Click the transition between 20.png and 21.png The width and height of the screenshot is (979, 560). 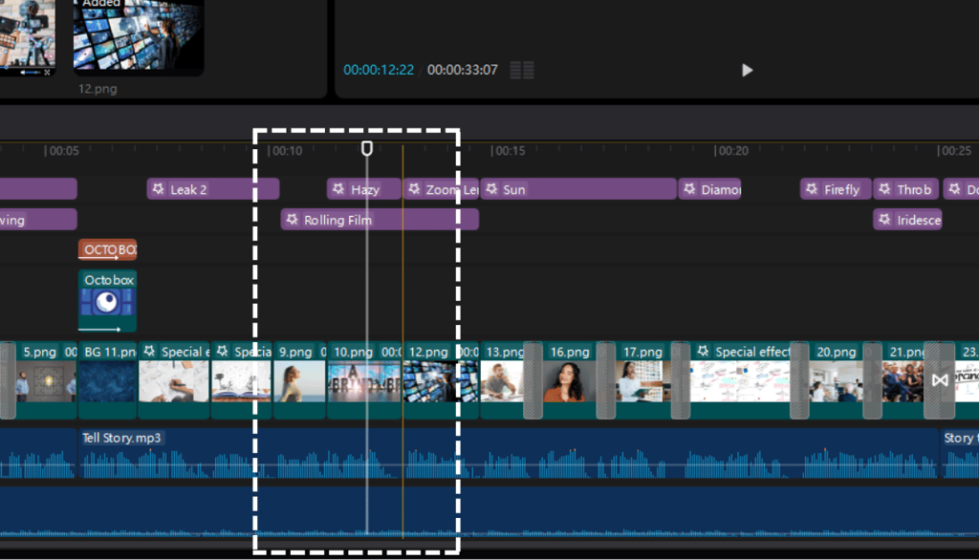pyautogui.click(x=872, y=379)
